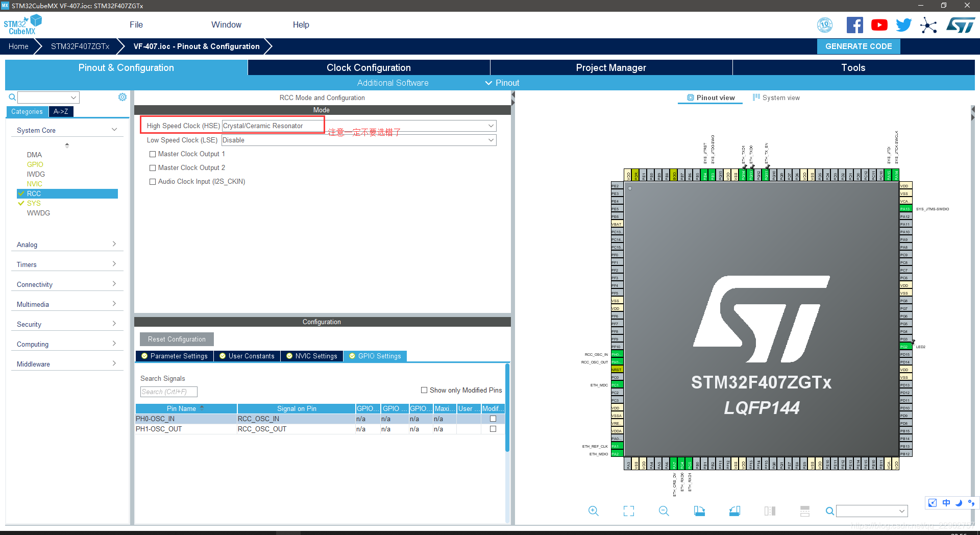Switch to System view
Screen dimensions: 980x535
click(776, 98)
